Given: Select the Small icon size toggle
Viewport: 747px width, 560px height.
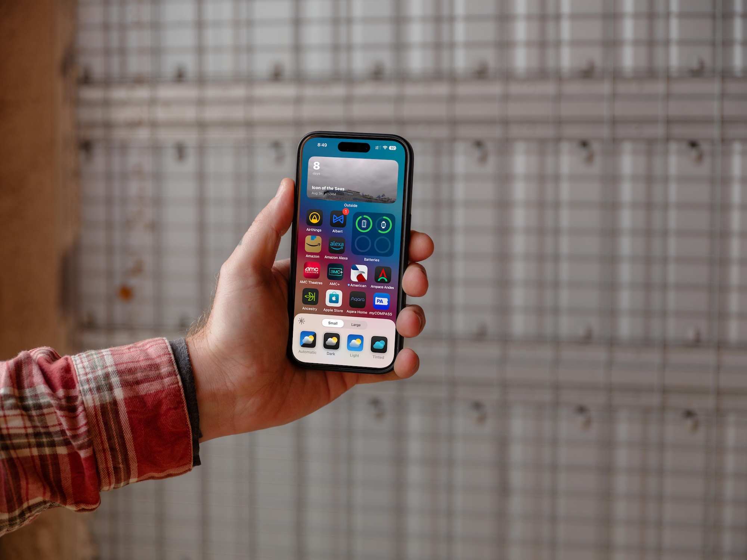Looking at the screenshot, I should point(331,322).
